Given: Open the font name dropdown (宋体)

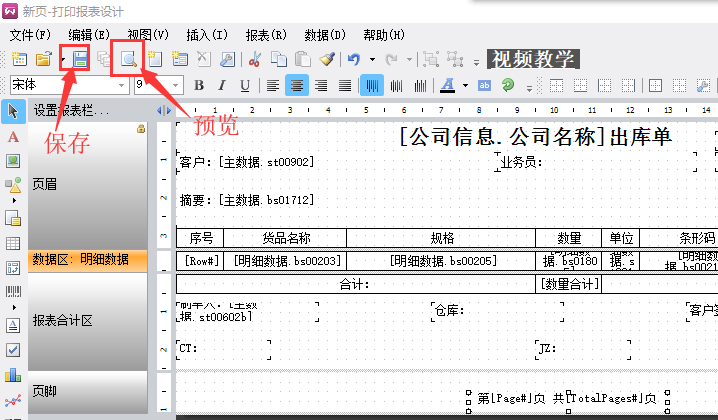Looking at the screenshot, I should (x=122, y=85).
